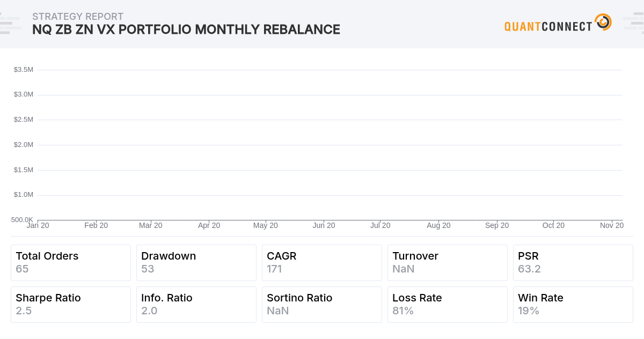This screenshot has height=339, width=644.
Task: Click the Sortino Ratio label
Action: [299, 298]
